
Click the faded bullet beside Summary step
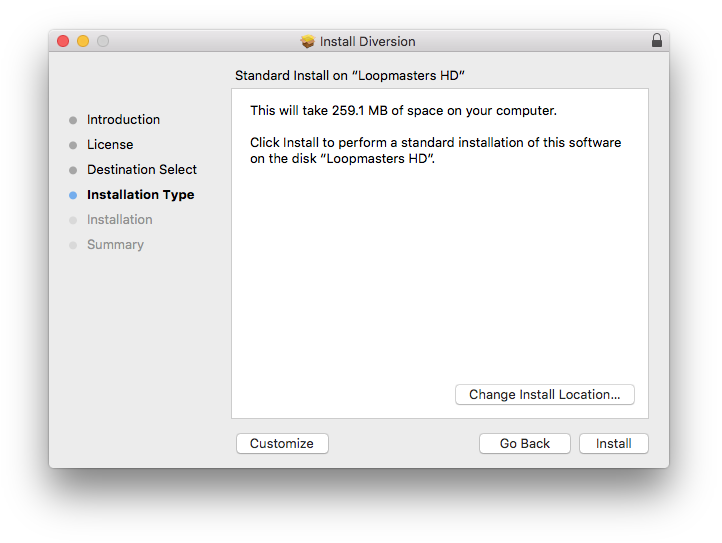(73, 245)
